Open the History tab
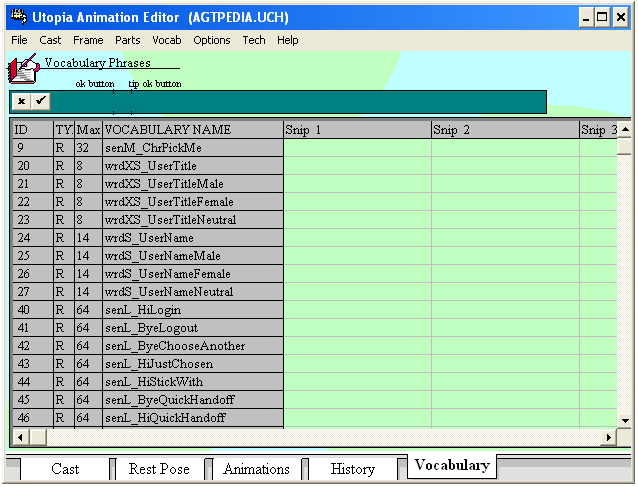The height and width of the screenshot is (487, 638). pyautogui.click(x=353, y=469)
